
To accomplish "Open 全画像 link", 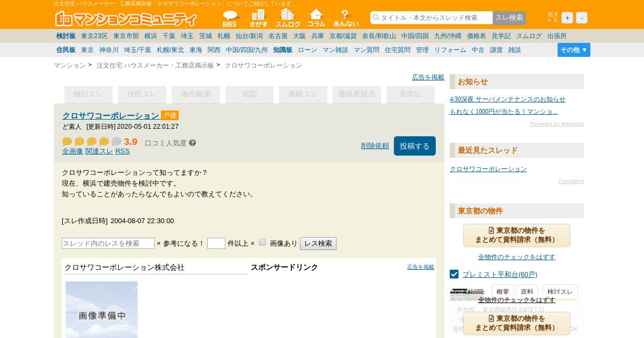I will click(x=72, y=151).
